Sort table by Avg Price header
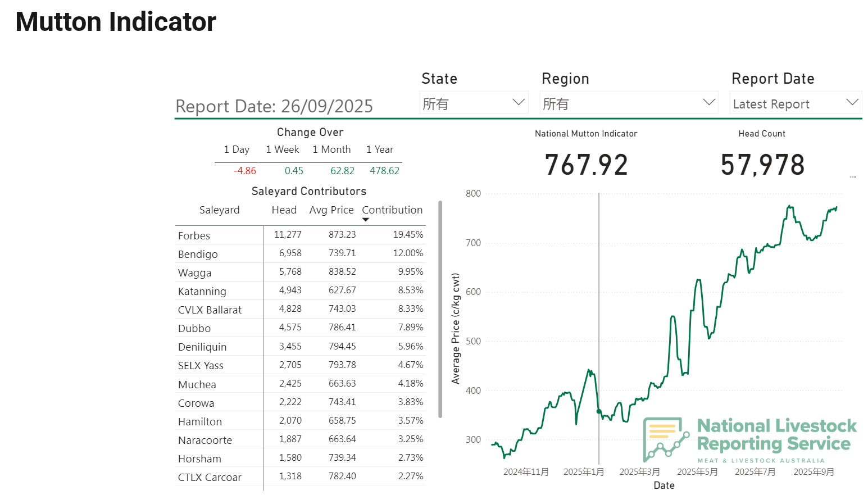This screenshot has width=868, height=504. coord(331,210)
